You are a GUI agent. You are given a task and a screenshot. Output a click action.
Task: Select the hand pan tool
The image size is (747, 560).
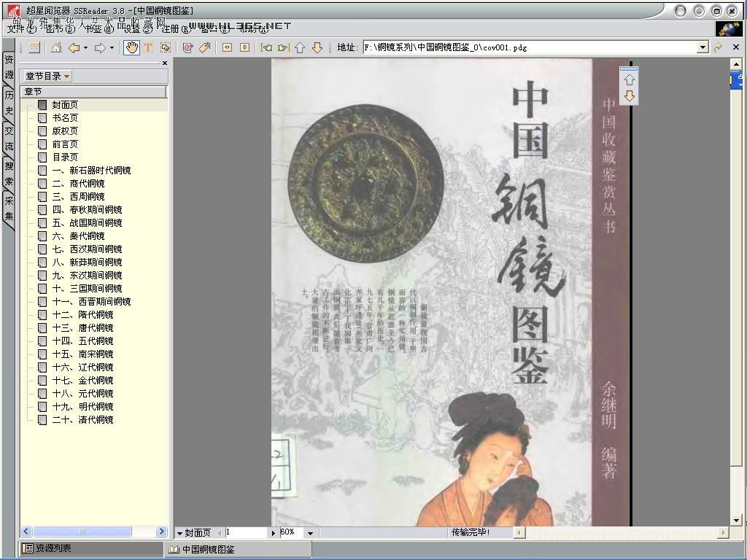[132, 47]
